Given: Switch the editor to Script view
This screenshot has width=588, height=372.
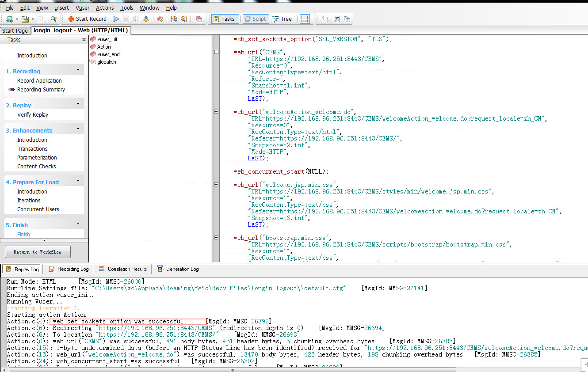Looking at the screenshot, I should pyautogui.click(x=256, y=19).
